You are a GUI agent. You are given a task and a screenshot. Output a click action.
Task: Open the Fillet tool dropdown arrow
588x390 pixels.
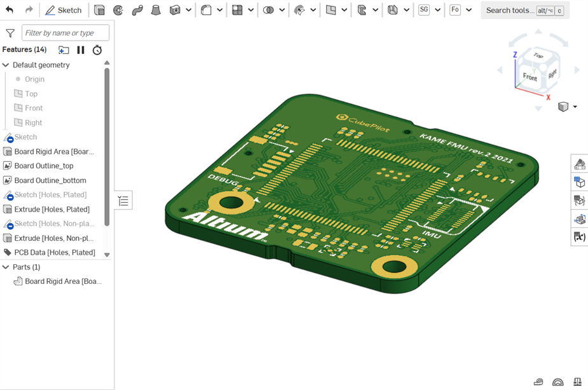click(220, 10)
